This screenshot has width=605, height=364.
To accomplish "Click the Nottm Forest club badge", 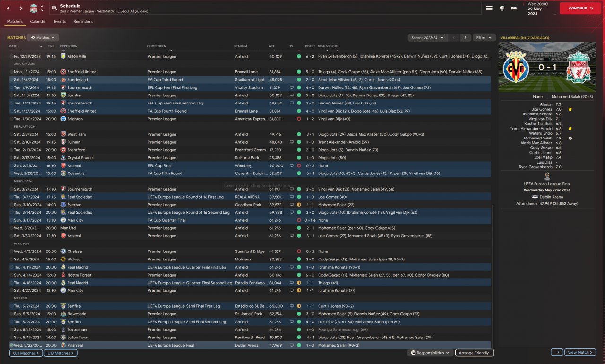I will [x=63, y=275].
